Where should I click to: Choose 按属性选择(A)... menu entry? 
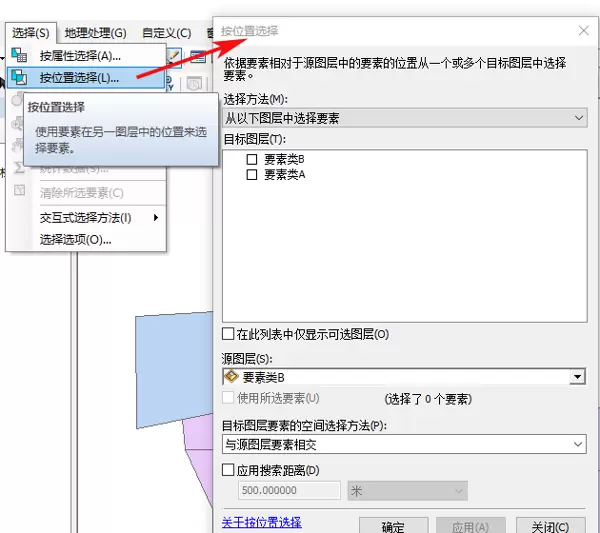80,56
